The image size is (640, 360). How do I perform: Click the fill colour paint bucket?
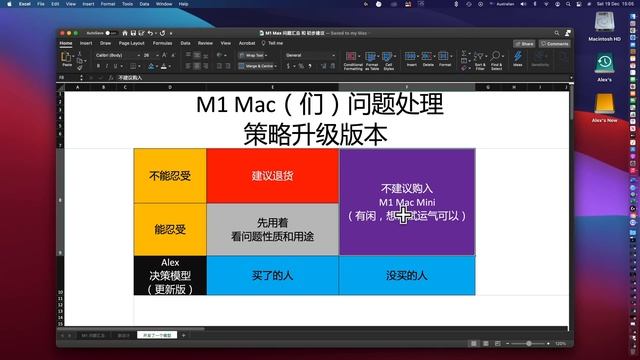pyautogui.click(x=151, y=66)
